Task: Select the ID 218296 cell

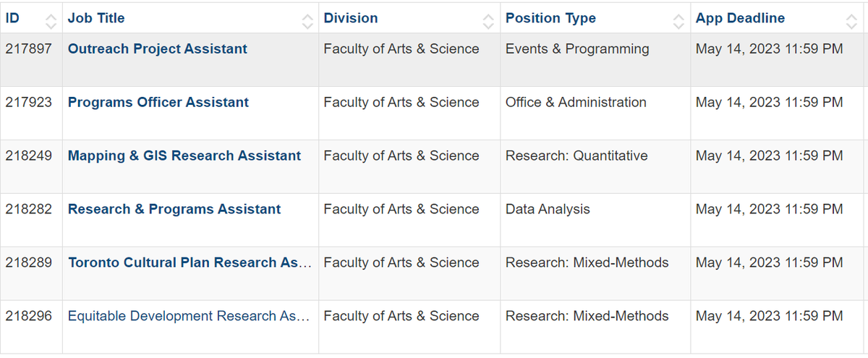Action: [29, 317]
